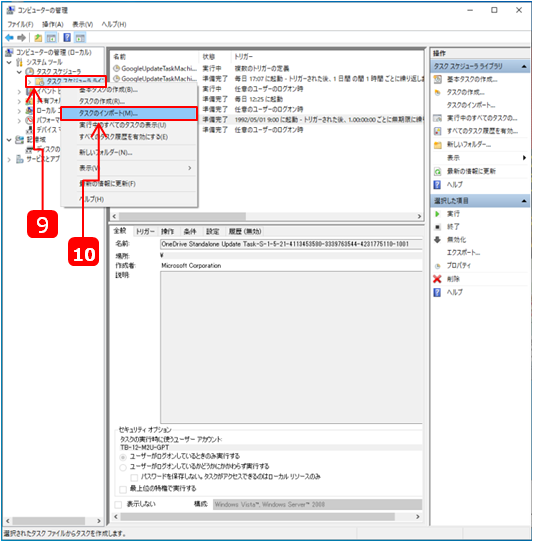Toggle 表示しない checkbox
This screenshot has width=533, height=542.
(118, 505)
